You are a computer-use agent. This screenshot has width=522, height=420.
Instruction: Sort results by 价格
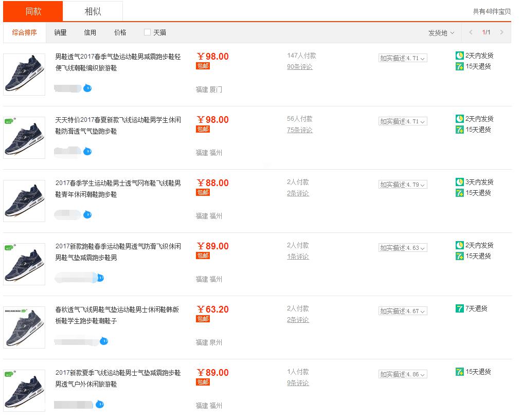[x=120, y=32]
